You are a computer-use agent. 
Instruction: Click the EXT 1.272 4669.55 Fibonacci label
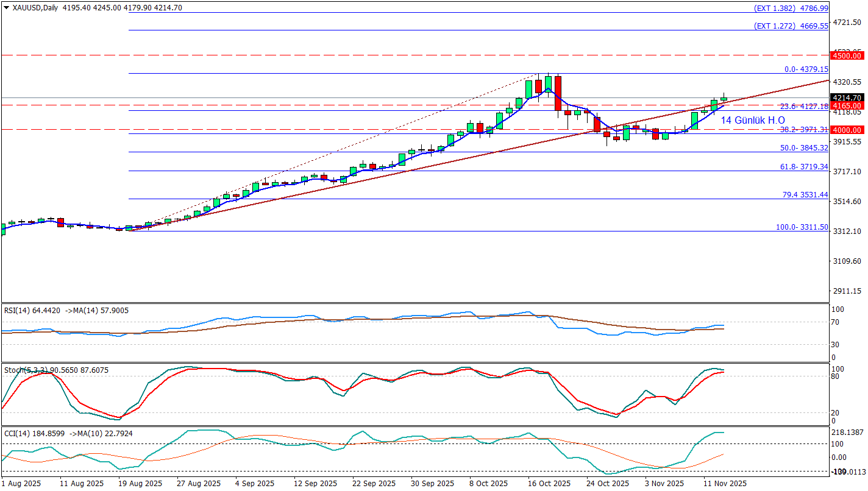pyautogui.click(x=791, y=26)
